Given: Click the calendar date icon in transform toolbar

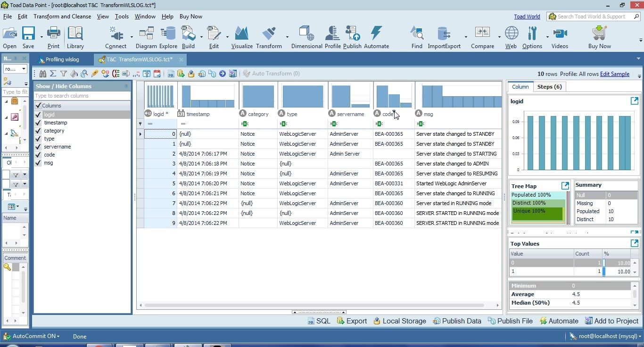Looking at the screenshot, I should click(157, 74).
